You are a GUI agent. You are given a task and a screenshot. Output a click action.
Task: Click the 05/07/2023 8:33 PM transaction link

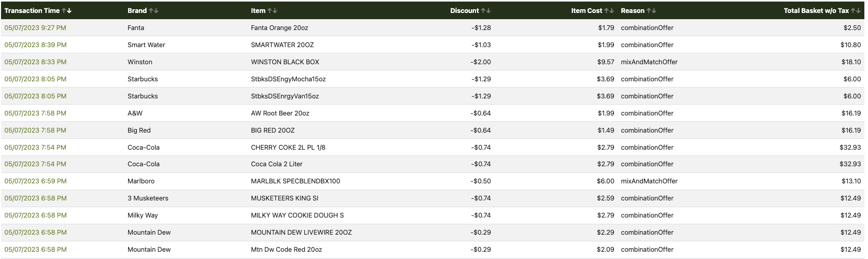35,62
